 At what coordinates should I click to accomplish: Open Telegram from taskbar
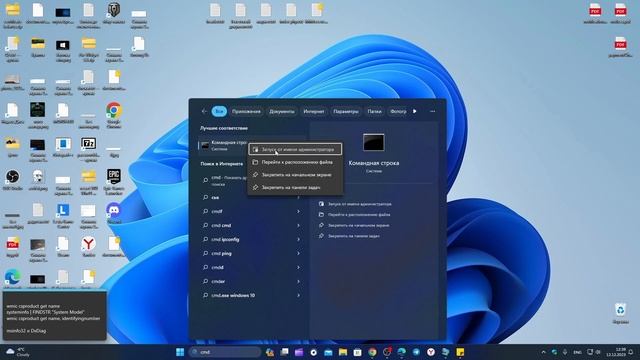coord(416,352)
